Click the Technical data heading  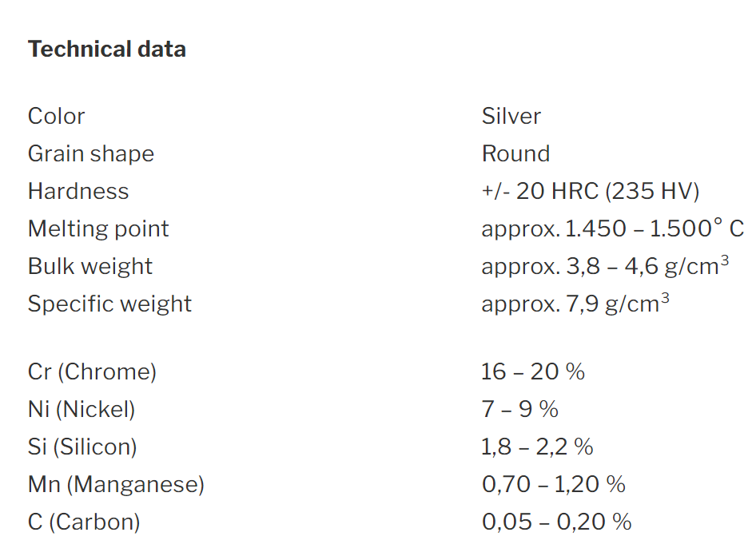[x=106, y=50]
